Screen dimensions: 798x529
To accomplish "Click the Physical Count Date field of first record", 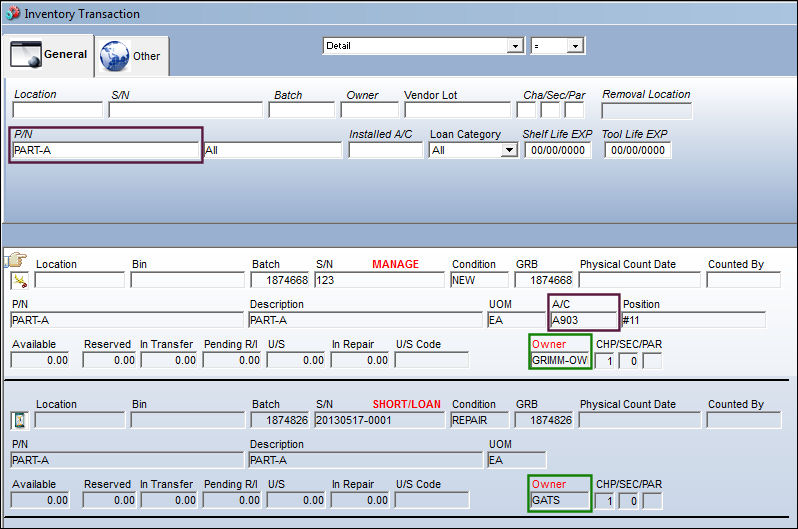I will click(640, 280).
